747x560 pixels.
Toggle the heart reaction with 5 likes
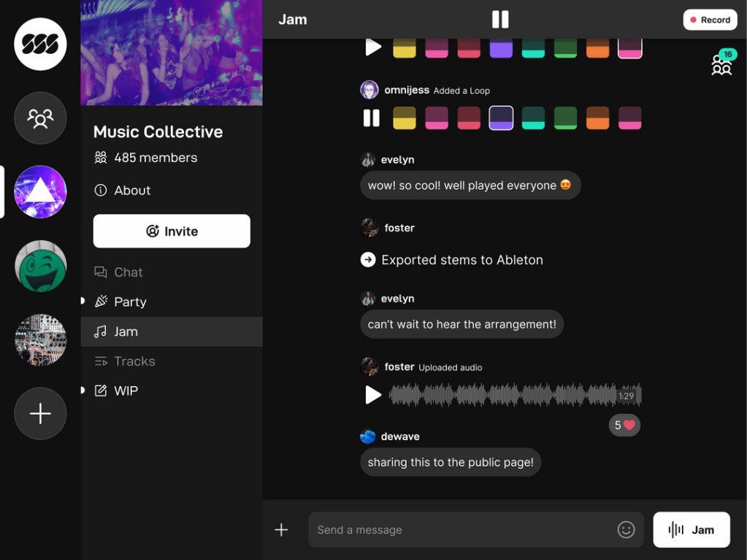[x=624, y=425]
